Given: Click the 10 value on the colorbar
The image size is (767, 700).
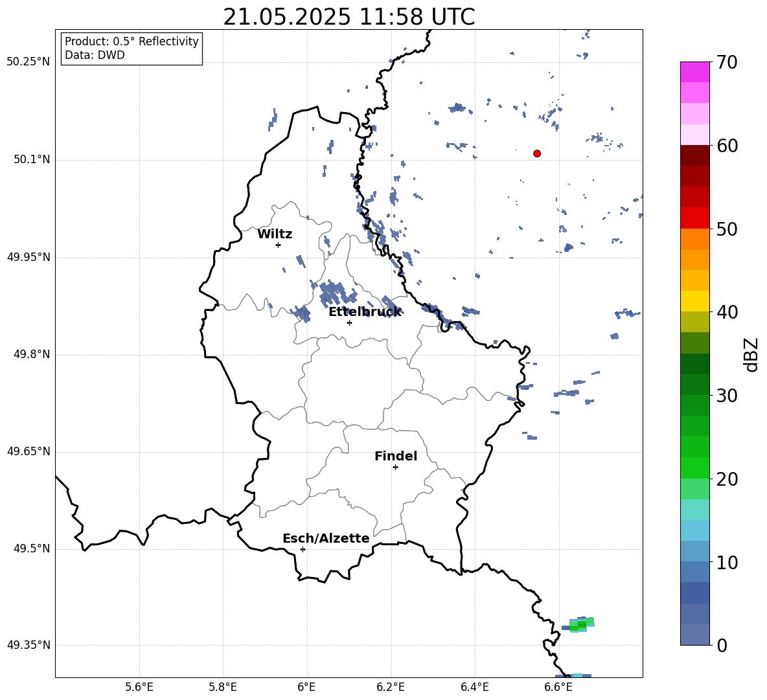Looking at the screenshot, I should 727,562.
